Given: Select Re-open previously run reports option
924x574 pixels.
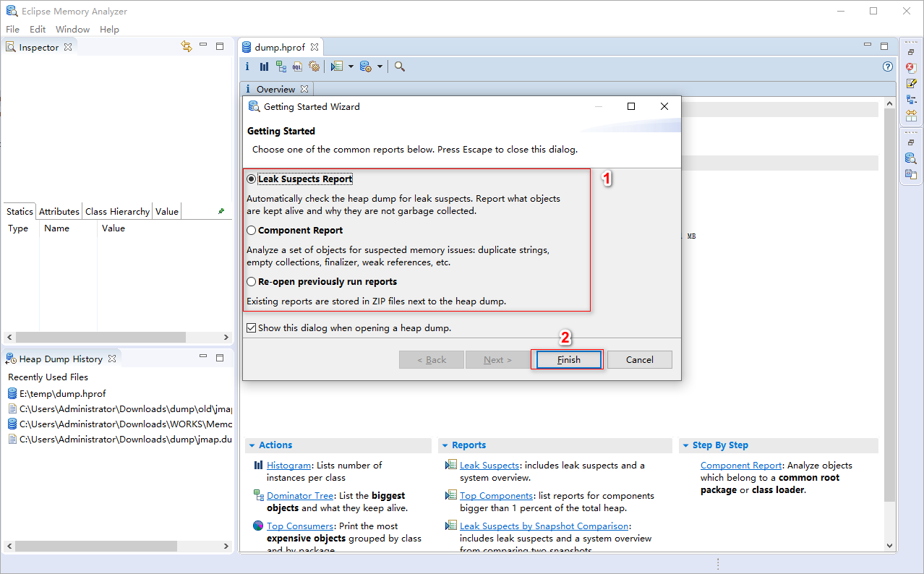Looking at the screenshot, I should [x=252, y=281].
